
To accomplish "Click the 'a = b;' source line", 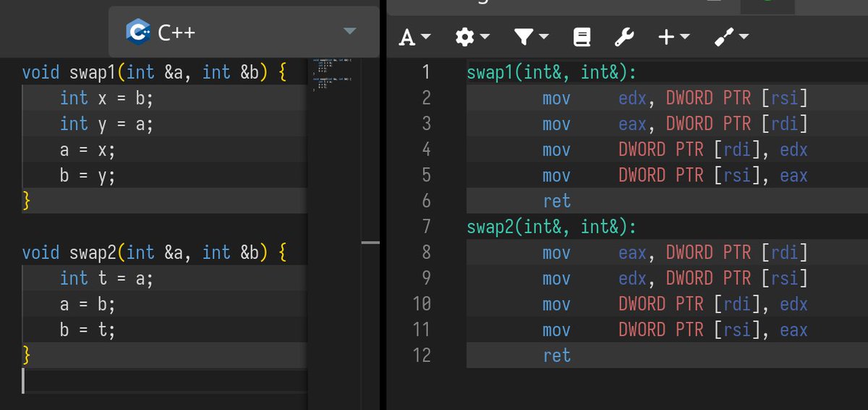I will click(88, 304).
